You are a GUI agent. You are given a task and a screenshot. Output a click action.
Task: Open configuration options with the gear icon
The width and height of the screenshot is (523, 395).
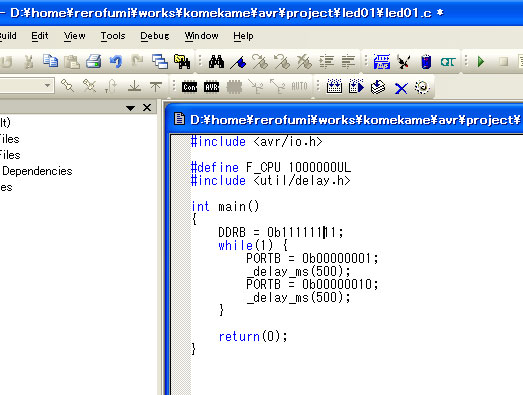click(x=422, y=87)
